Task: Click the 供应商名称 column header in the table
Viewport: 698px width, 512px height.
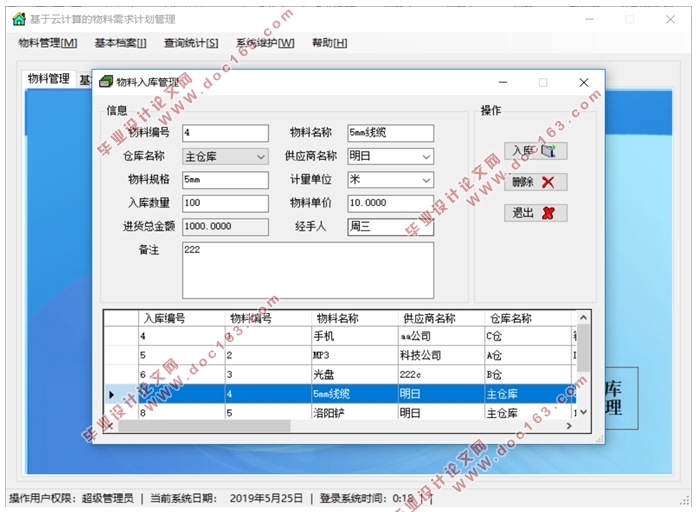Action: [x=441, y=318]
